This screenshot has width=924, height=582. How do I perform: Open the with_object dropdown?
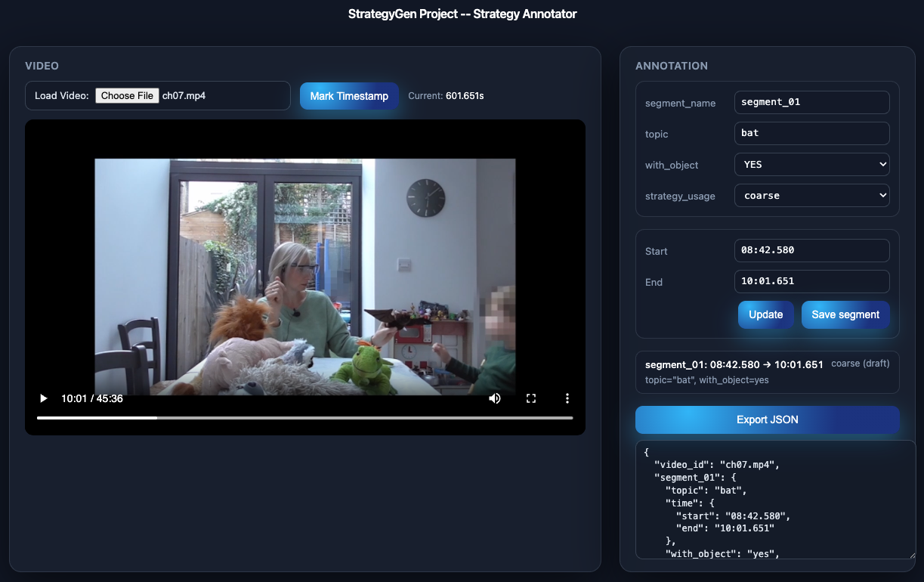[811, 165]
